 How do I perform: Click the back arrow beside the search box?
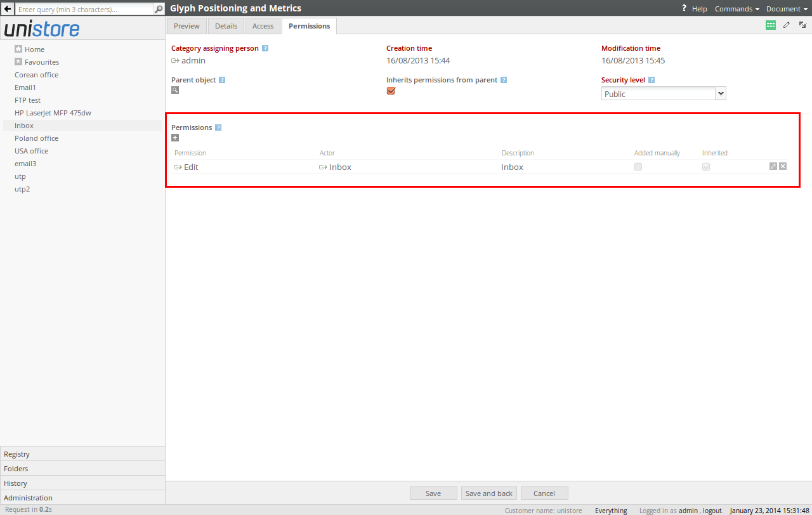[x=8, y=9]
